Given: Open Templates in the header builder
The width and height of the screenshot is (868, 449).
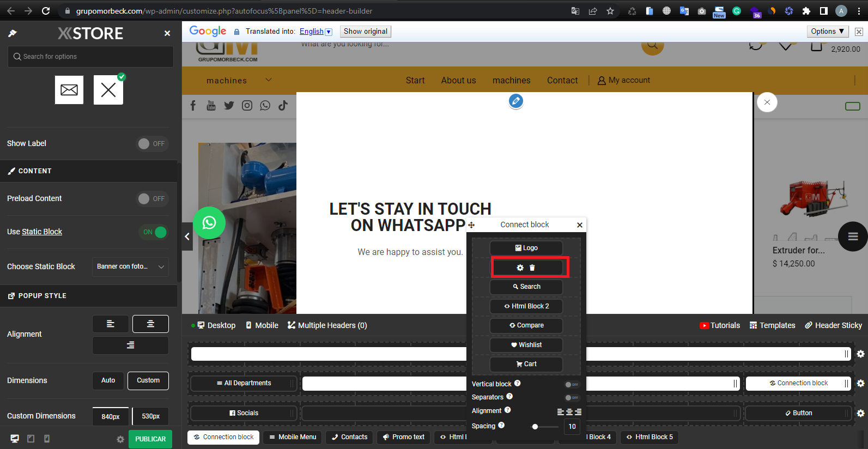Looking at the screenshot, I should click(773, 325).
